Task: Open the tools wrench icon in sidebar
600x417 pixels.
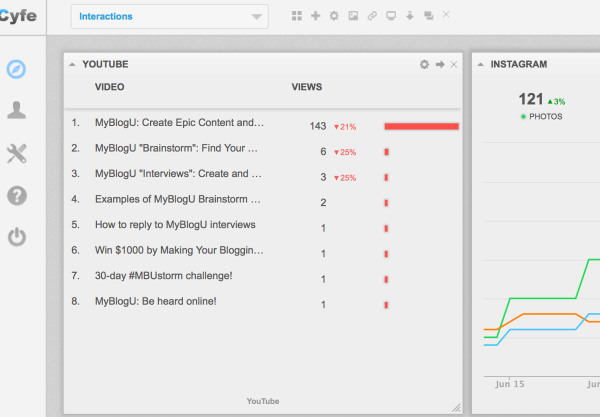Action: point(16,153)
